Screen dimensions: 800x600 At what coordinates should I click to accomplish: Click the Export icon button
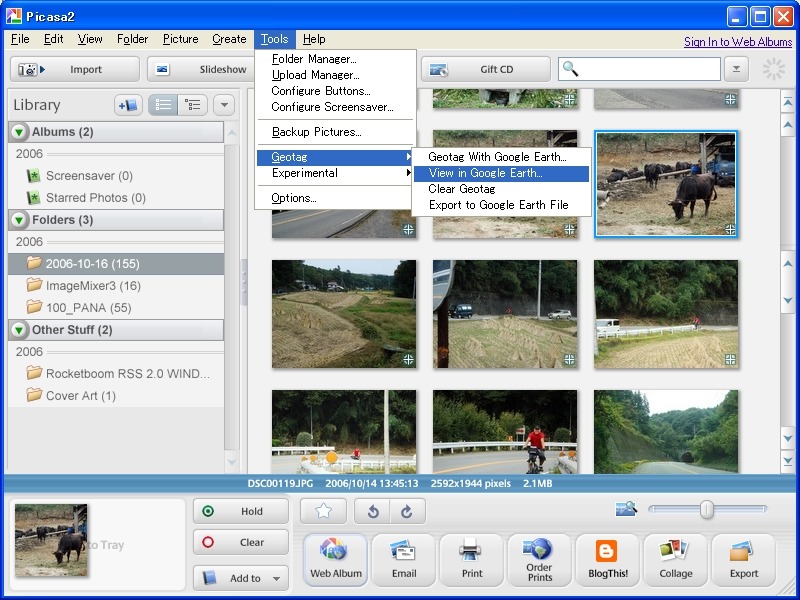point(743,559)
